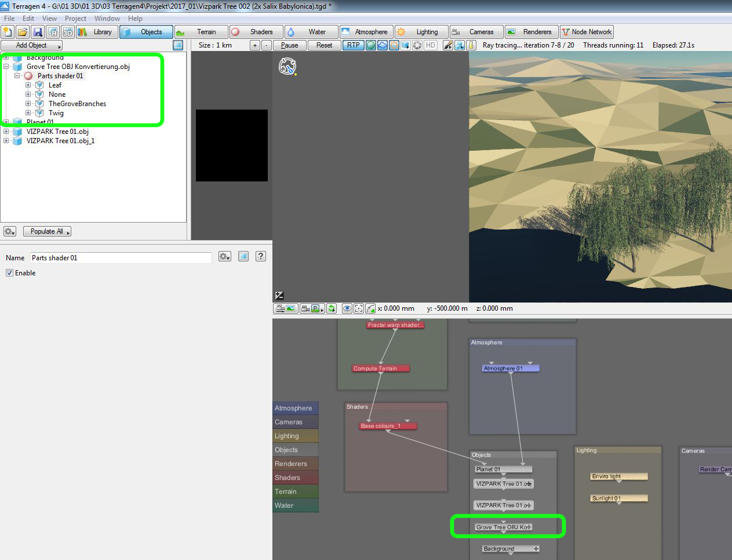
Task: Open the File menu
Action: click(9, 19)
